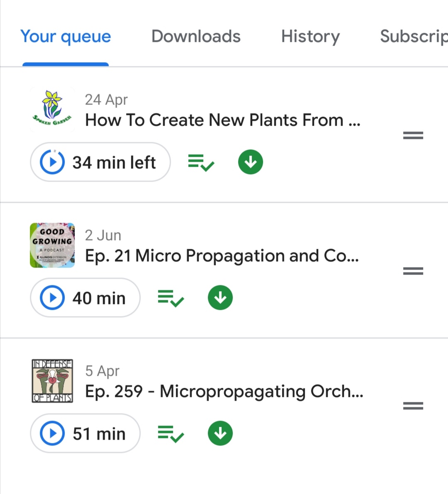448x494 pixels.
Task: Switch to the Your queue tab
Action: (x=66, y=37)
